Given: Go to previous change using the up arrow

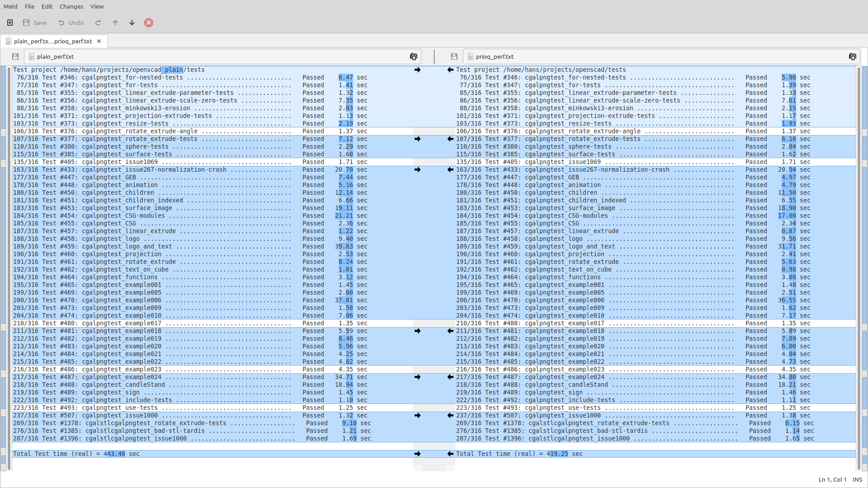Looking at the screenshot, I should (x=115, y=23).
